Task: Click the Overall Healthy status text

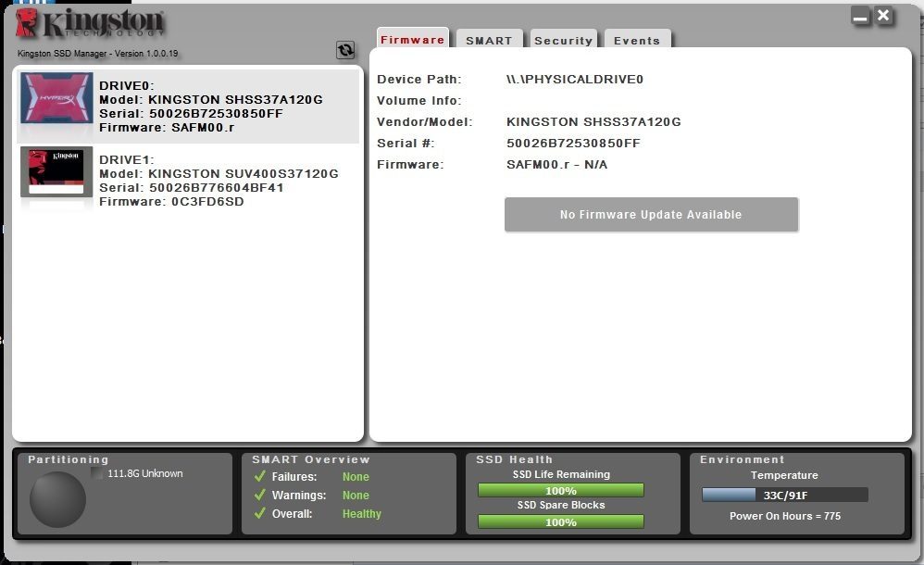Action: [x=362, y=514]
